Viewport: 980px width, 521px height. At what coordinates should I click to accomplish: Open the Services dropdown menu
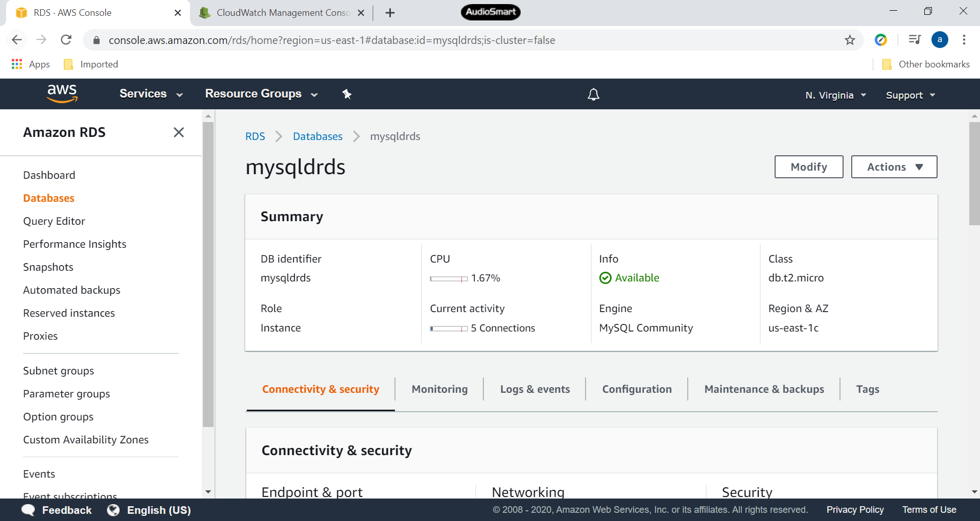tap(151, 94)
